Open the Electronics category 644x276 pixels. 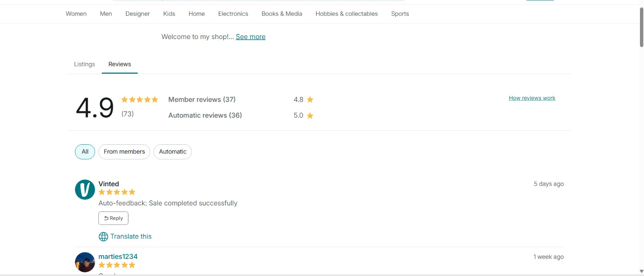point(233,14)
